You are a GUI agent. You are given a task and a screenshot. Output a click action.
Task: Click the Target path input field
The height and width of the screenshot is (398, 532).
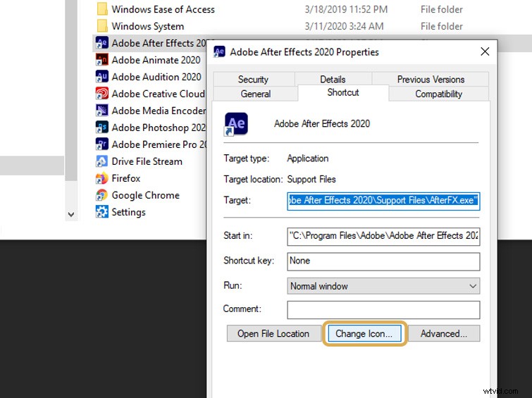383,201
